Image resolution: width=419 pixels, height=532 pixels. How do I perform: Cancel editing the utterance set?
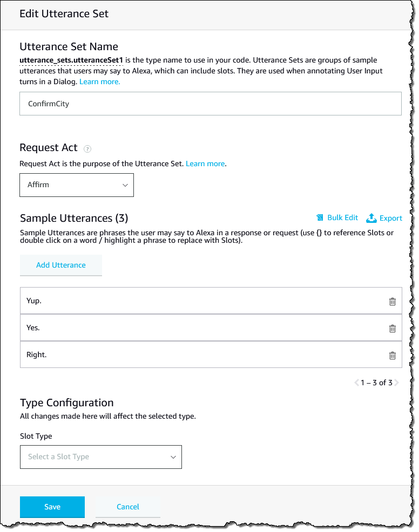coord(128,507)
